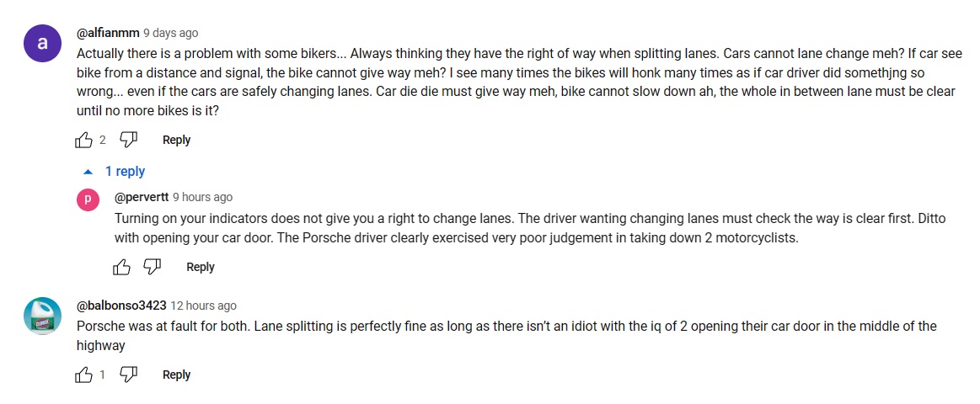Reply to the @balbonso3423 comment
Image resolution: width=980 pixels, height=404 pixels.
tap(176, 375)
